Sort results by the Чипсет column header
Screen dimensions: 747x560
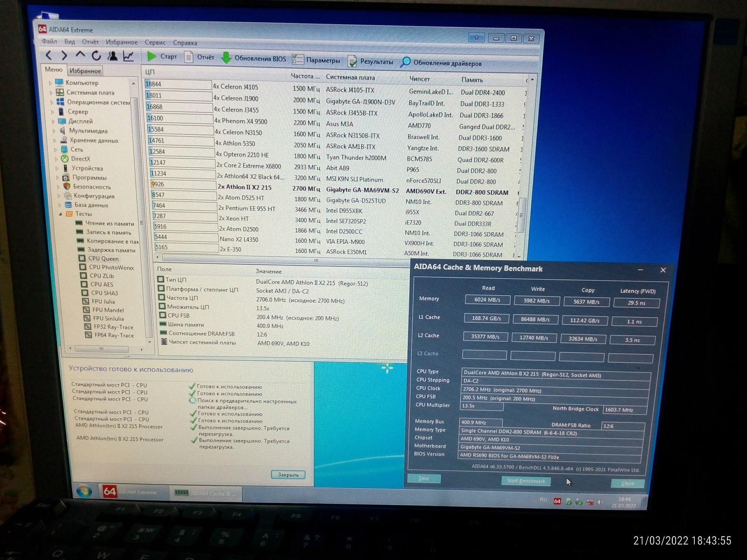(x=419, y=79)
